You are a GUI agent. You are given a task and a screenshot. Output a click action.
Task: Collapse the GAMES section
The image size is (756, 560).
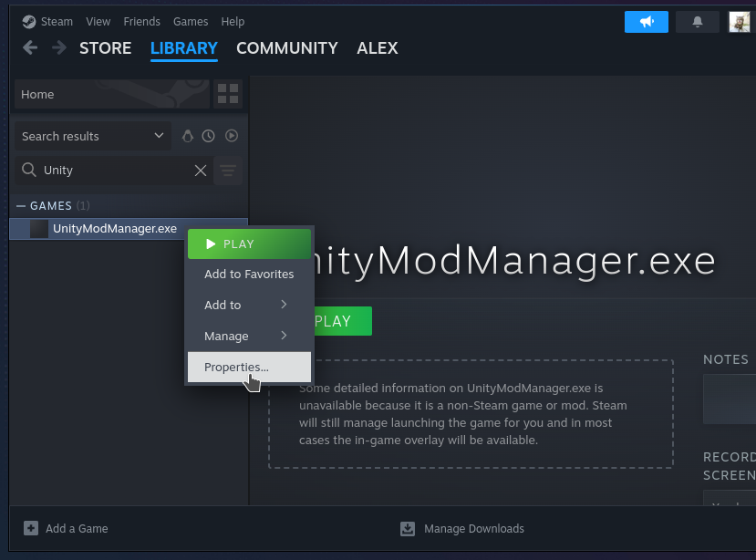click(21, 206)
